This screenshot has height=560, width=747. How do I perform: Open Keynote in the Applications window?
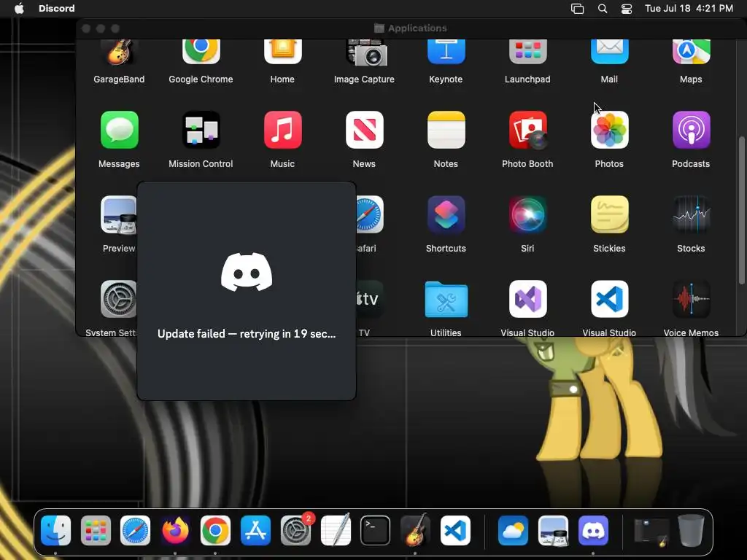446,52
